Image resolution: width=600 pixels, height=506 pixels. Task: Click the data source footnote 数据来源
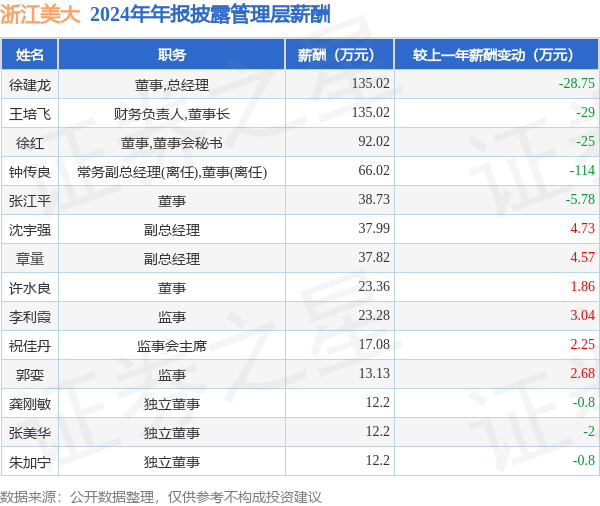(161, 497)
